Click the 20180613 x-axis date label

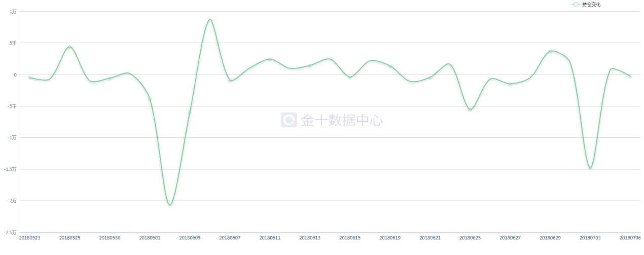click(310, 238)
